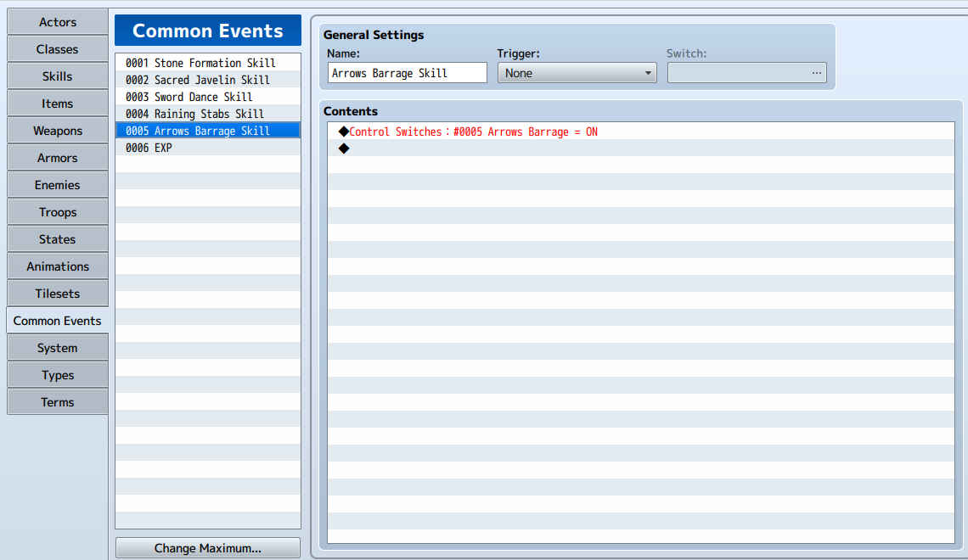Select the 0006 EXP common event
The height and width of the screenshot is (560, 968).
point(208,148)
